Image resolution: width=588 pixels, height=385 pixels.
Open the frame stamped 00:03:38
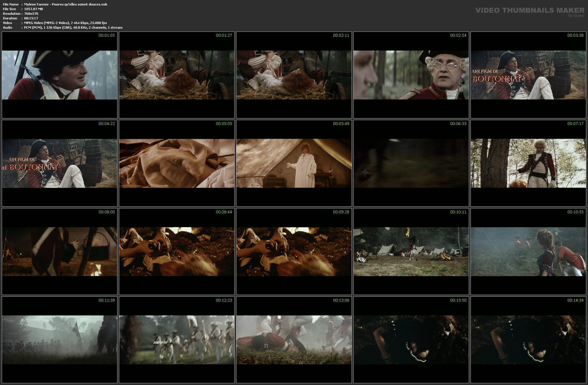528,75
